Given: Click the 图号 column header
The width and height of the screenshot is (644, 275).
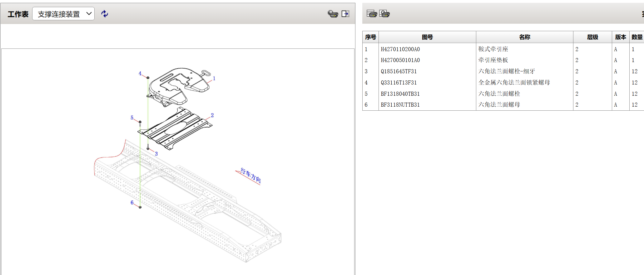Looking at the screenshot, I should point(427,37).
